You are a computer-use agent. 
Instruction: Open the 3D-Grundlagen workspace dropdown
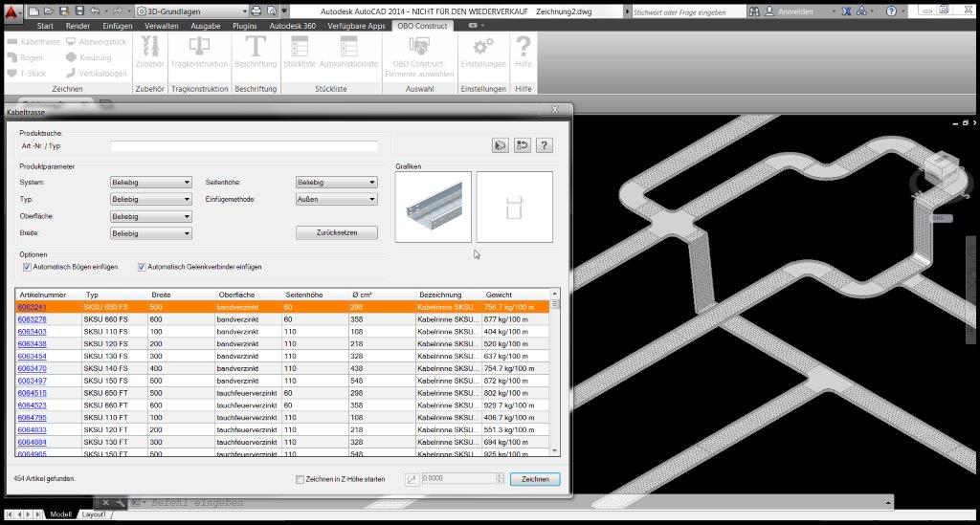coord(191,11)
